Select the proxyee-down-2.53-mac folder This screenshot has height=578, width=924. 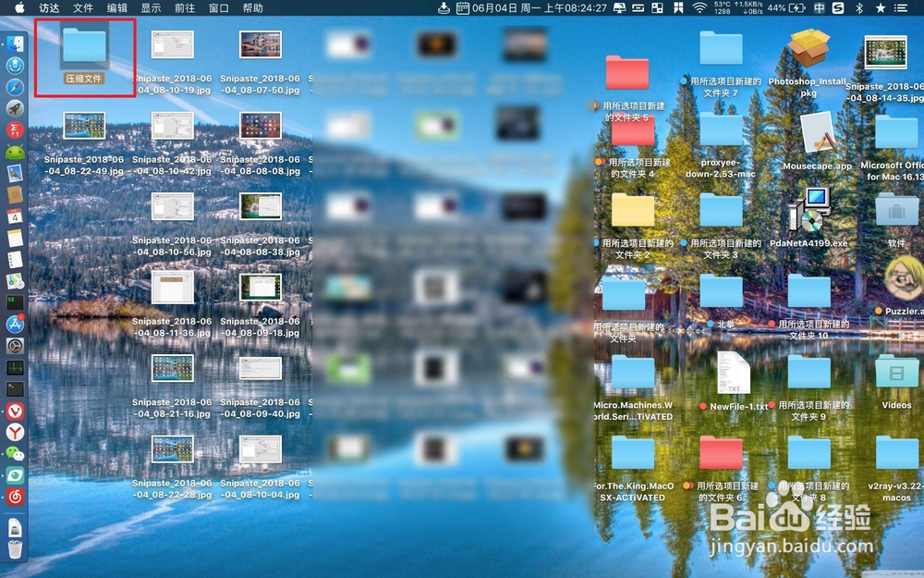721,129
